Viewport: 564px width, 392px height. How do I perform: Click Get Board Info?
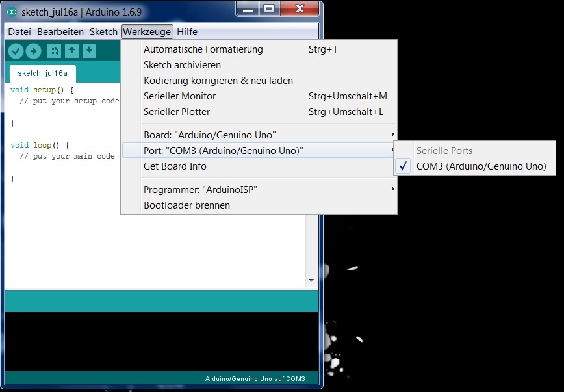point(175,166)
